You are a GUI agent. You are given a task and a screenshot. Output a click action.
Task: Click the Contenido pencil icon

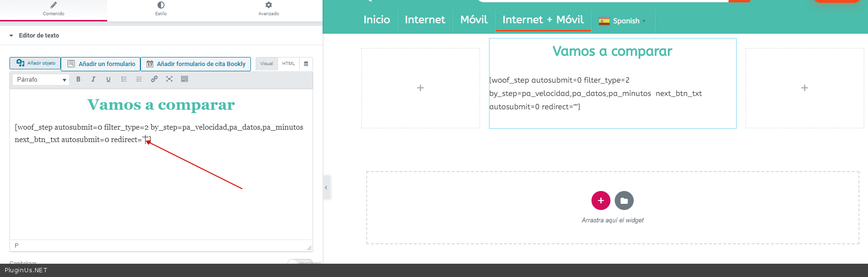tap(54, 5)
